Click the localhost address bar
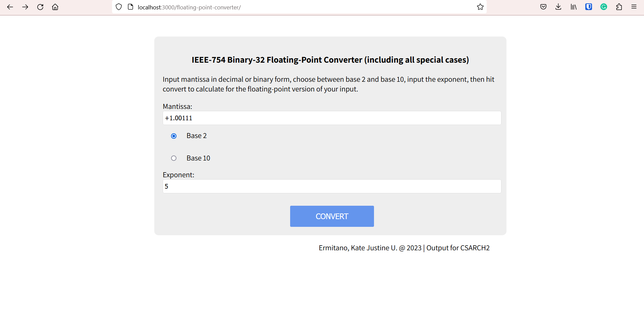 tap(190, 7)
